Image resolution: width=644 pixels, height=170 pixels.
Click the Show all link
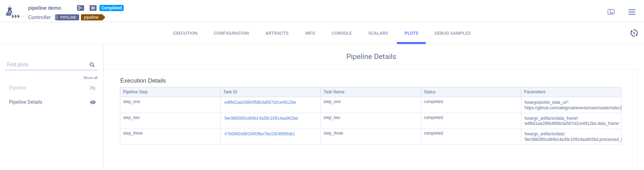pyautogui.click(x=90, y=78)
